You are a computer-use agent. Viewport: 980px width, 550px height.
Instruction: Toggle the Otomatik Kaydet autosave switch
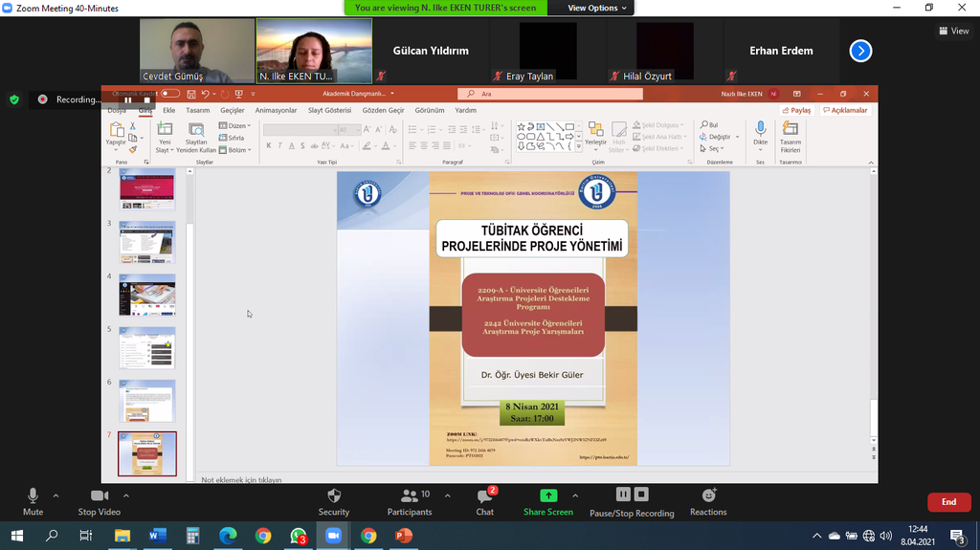click(x=170, y=94)
